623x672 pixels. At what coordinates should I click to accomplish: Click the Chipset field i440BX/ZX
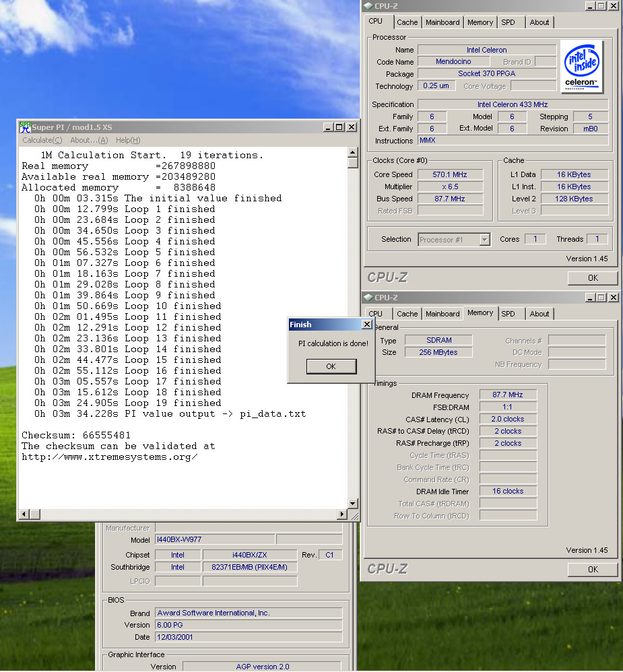point(250,555)
